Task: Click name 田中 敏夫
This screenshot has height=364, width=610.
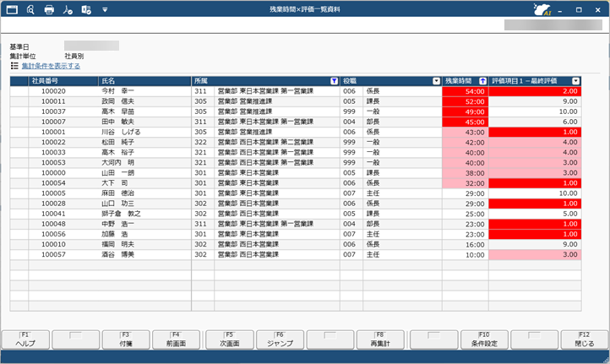Action: pos(118,122)
